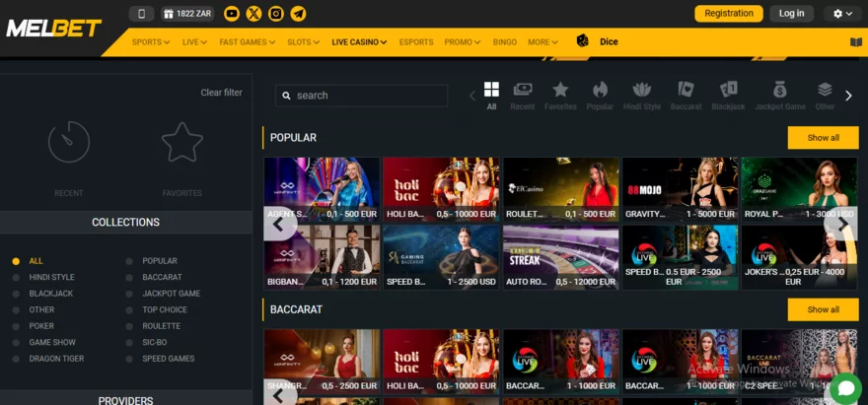
Task: Click the Registration button
Action: [x=729, y=14]
